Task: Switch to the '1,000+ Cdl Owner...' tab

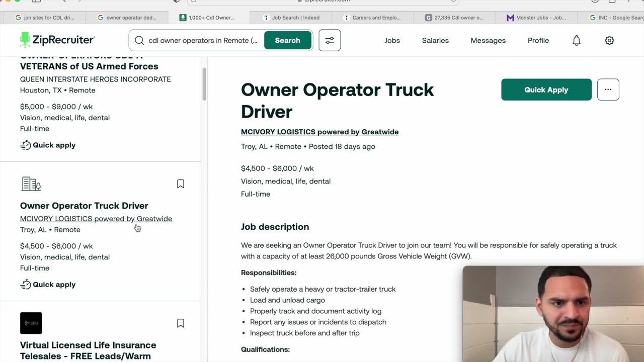Action: click(x=208, y=18)
